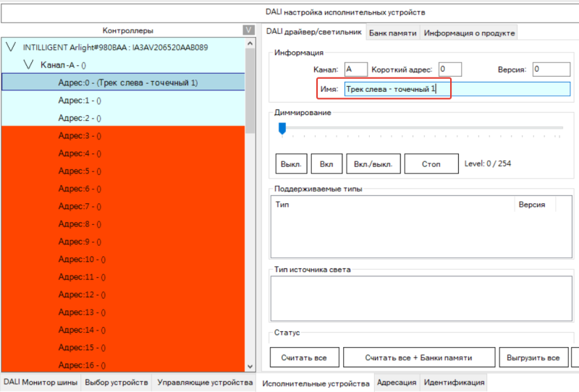Open the Идентификация tab
Image resolution: width=579 pixels, height=392 pixels.
pyautogui.click(x=454, y=382)
